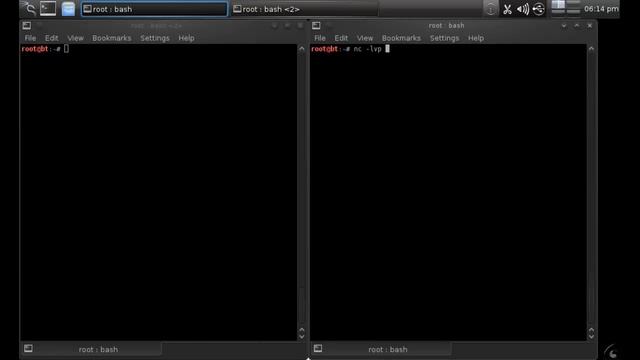Open Settings menu in the left terminal
Screen dimensions: 640x360
[155, 38]
